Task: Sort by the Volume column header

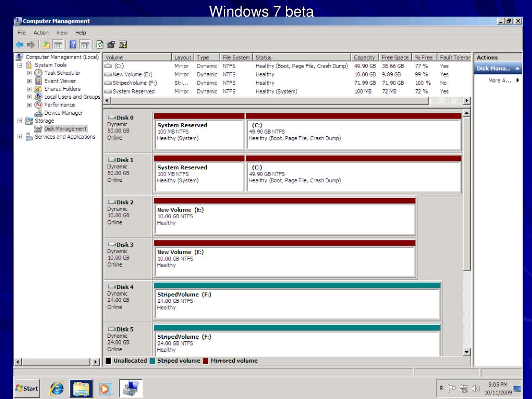Action: pyautogui.click(x=137, y=57)
